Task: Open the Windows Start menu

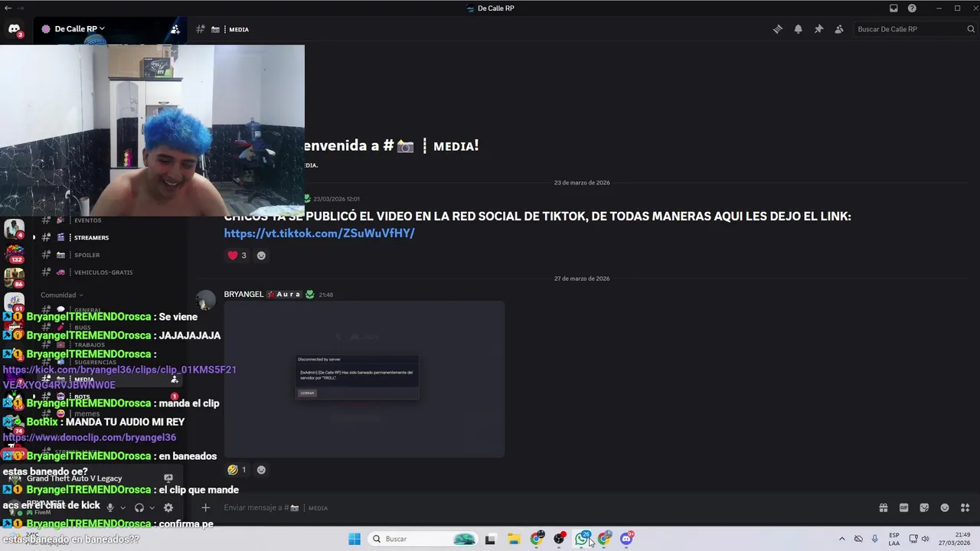Action: (x=354, y=539)
